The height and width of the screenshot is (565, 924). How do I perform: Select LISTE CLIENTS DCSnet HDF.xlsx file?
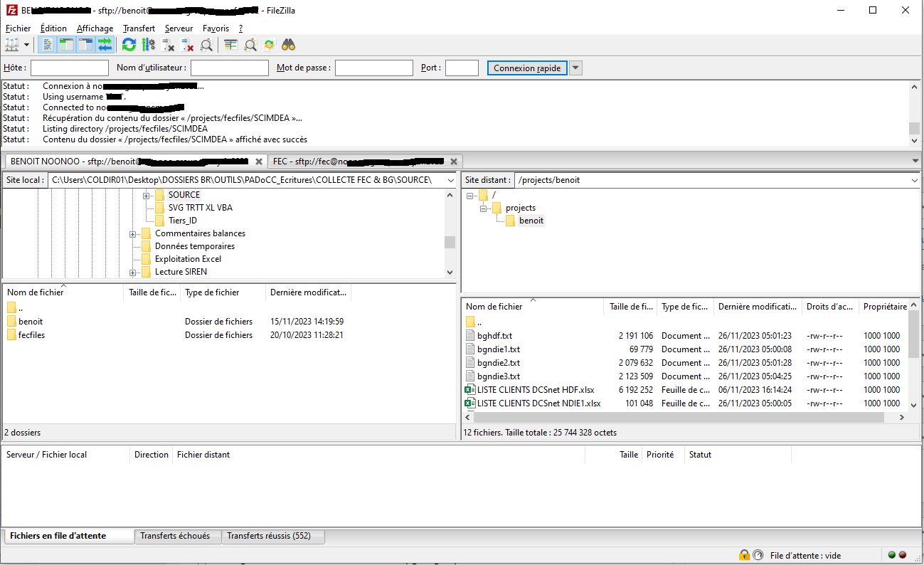coord(536,390)
